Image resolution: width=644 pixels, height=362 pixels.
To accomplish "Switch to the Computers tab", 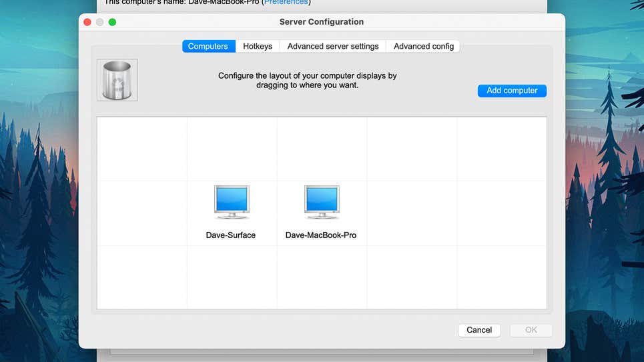I will pyautogui.click(x=208, y=47).
